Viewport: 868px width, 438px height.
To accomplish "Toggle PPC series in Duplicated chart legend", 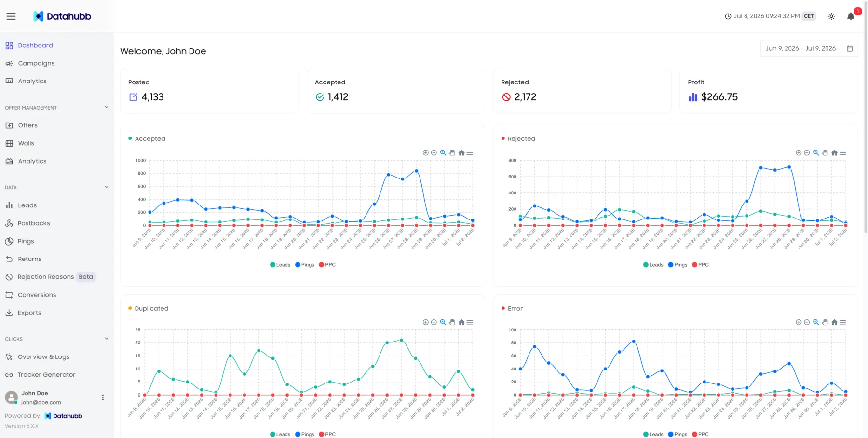I will click(327, 434).
